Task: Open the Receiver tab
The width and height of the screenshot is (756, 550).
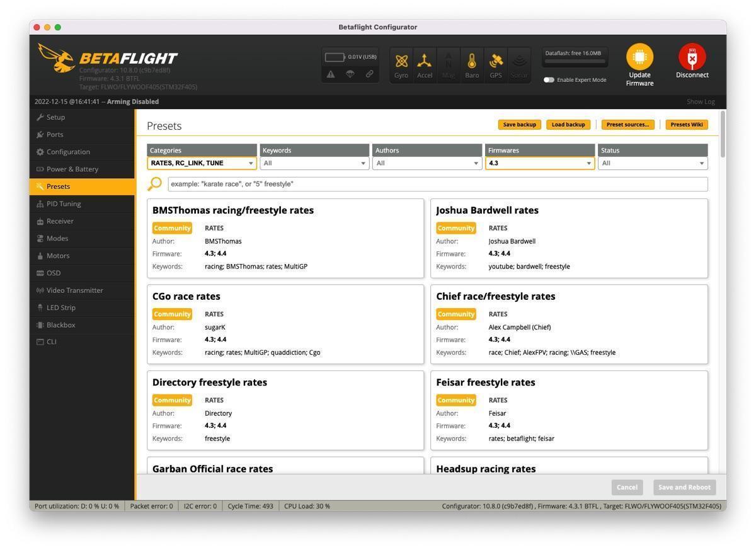Action: pos(82,221)
